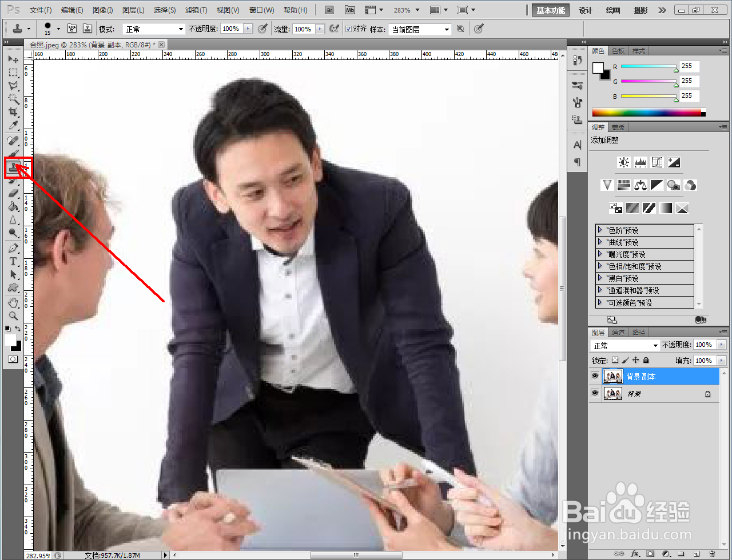Image resolution: width=732 pixels, height=560 pixels.
Task: Select the Dodge tool
Action: (13, 233)
